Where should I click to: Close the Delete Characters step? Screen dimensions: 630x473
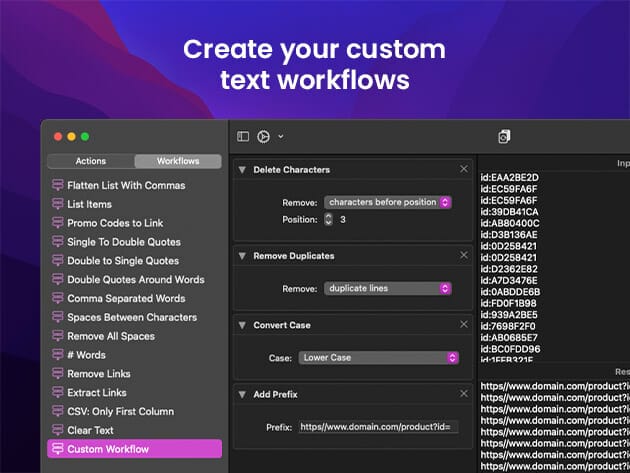pos(464,169)
